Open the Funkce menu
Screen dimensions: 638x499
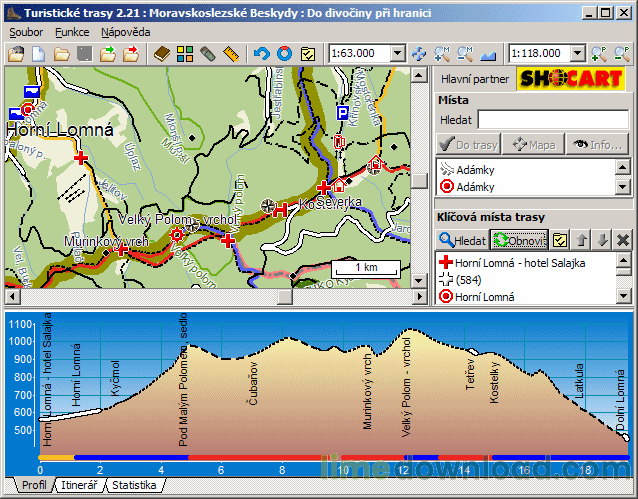click(72, 32)
